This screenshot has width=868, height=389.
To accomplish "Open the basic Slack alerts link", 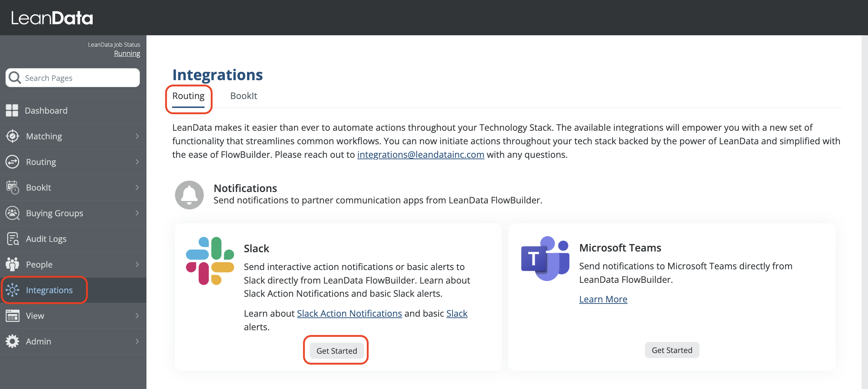I will tap(457, 313).
